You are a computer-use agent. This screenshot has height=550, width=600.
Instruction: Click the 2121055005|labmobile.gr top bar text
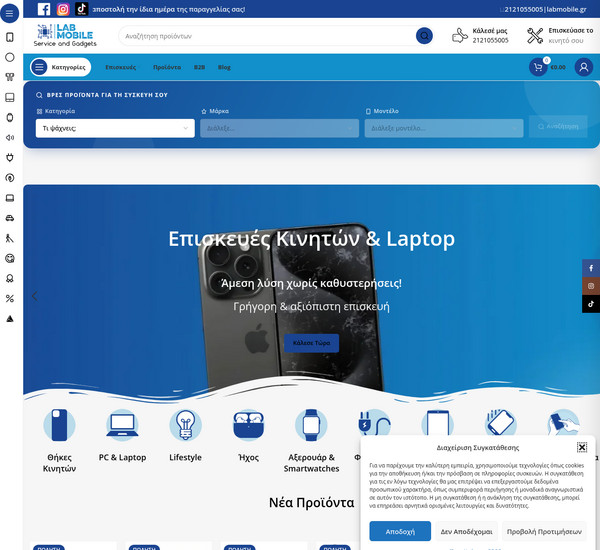point(545,9)
